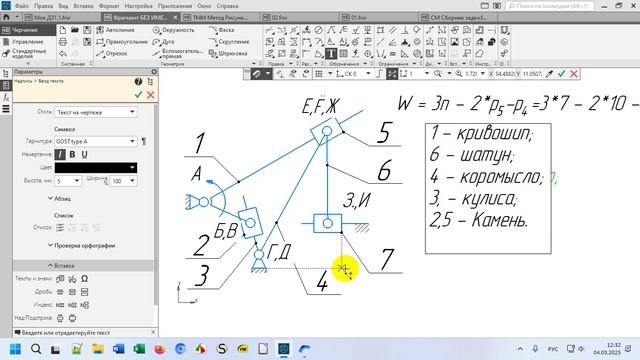
Task: Open the fx variables side tab
Action: [6, 97]
